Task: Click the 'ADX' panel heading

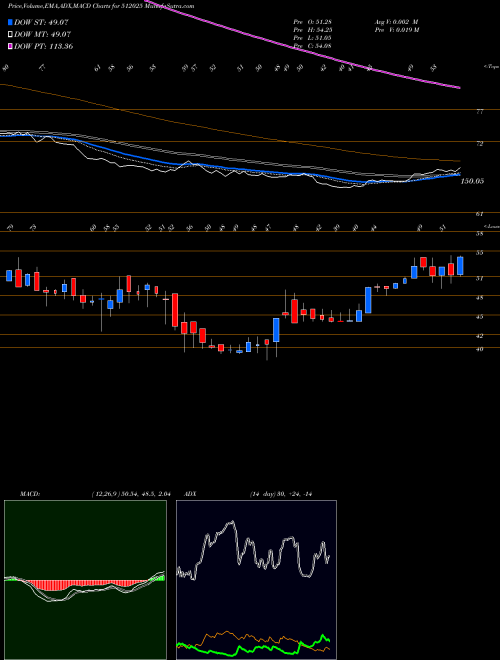Action: point(191,494)
